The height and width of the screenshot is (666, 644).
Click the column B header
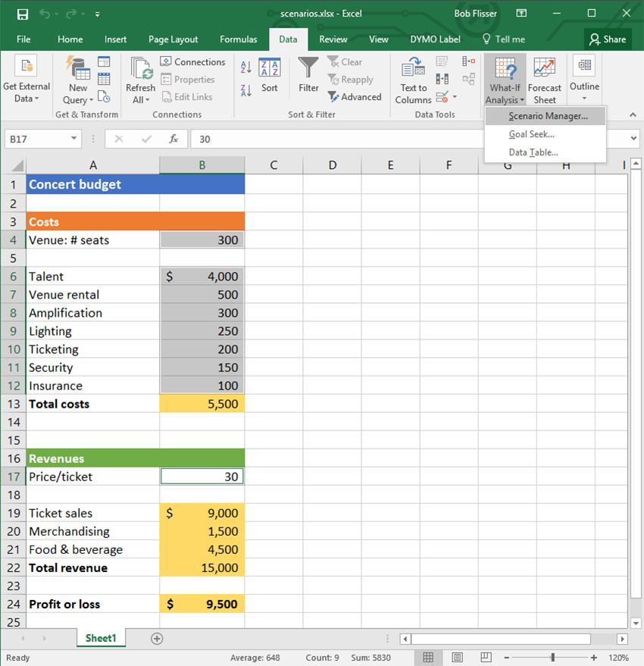pyautogui.click(x=202, y=165)
